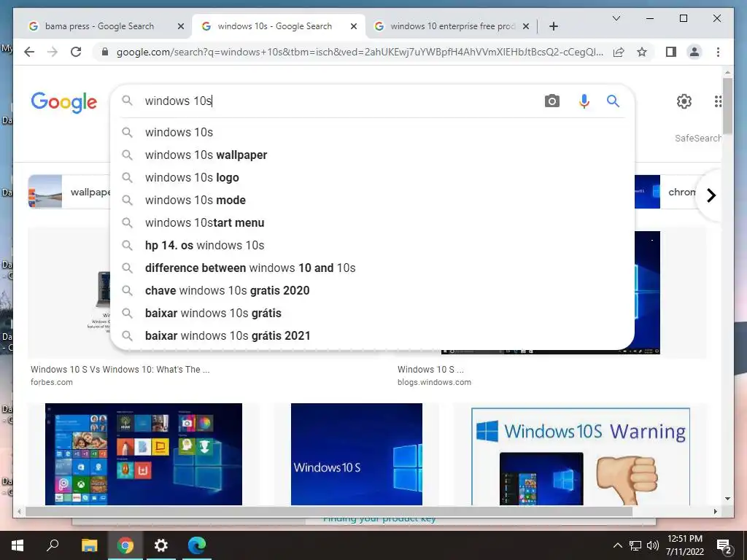Choose suggestion 'hp 14. os windows 10s'

(x=371, y=245)
